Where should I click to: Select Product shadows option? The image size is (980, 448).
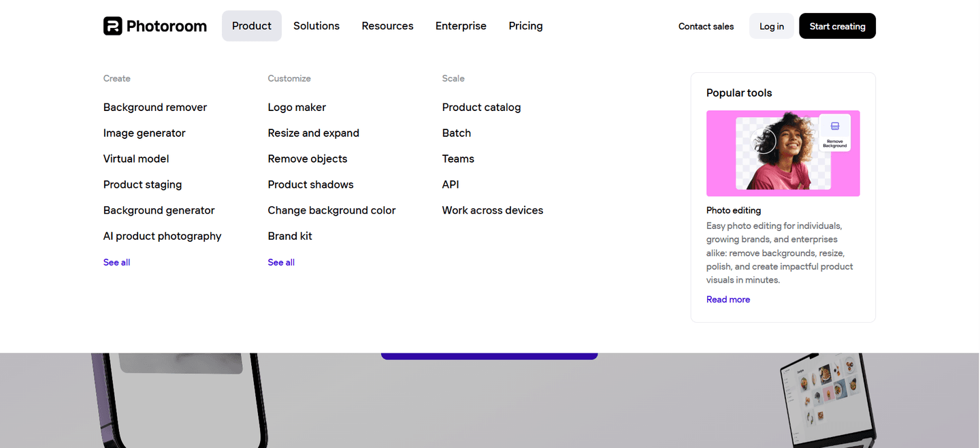pyautogui.click(x=310, y=185)
